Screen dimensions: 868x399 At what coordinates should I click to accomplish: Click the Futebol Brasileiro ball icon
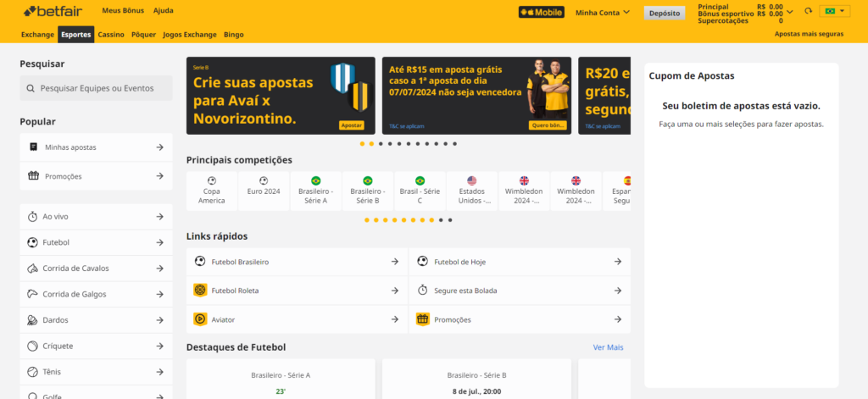[200, 261]
